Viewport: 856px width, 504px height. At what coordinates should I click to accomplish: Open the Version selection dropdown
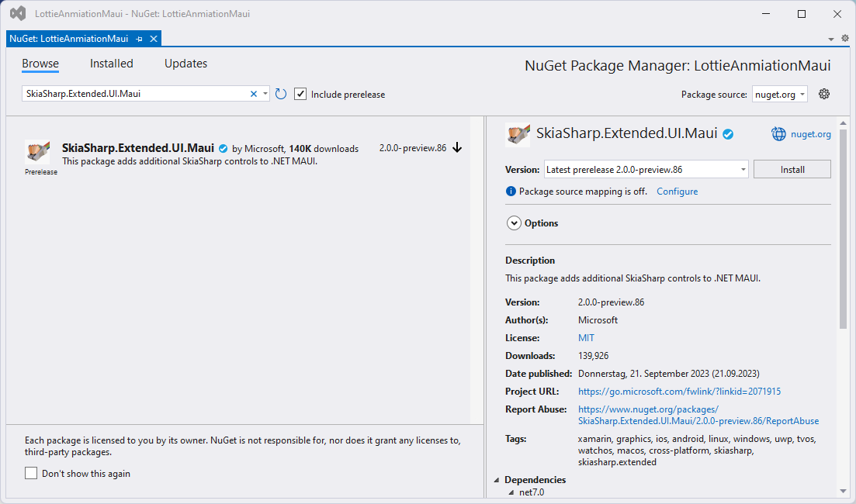point(743,169)
